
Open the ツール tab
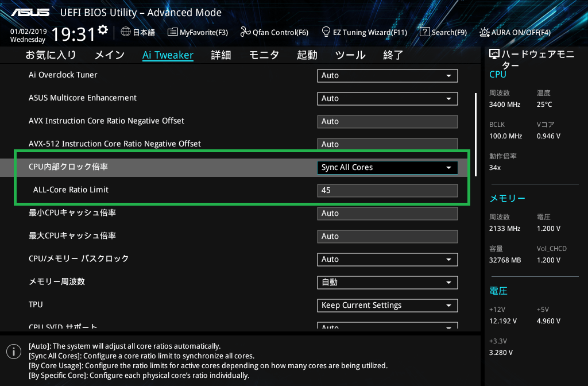(x=350, y=55)
